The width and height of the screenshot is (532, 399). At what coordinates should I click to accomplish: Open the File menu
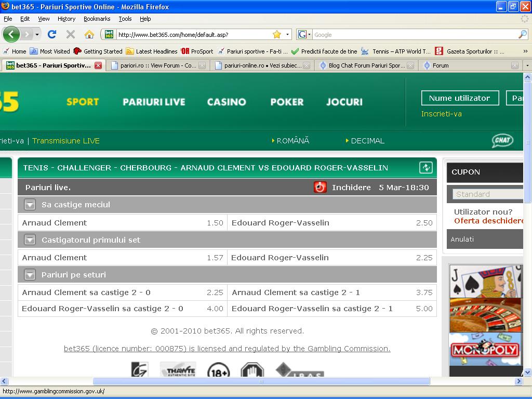(x=8, y=19)
